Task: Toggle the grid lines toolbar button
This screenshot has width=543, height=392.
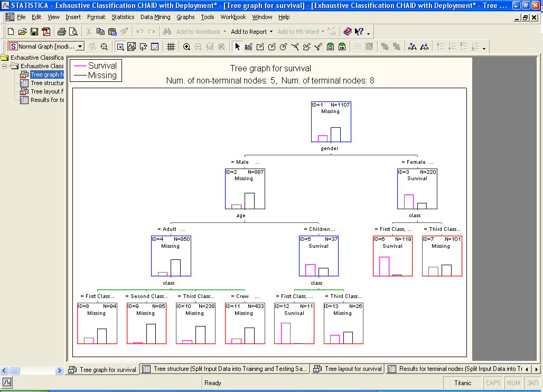Action: click(x=171, y=46)
